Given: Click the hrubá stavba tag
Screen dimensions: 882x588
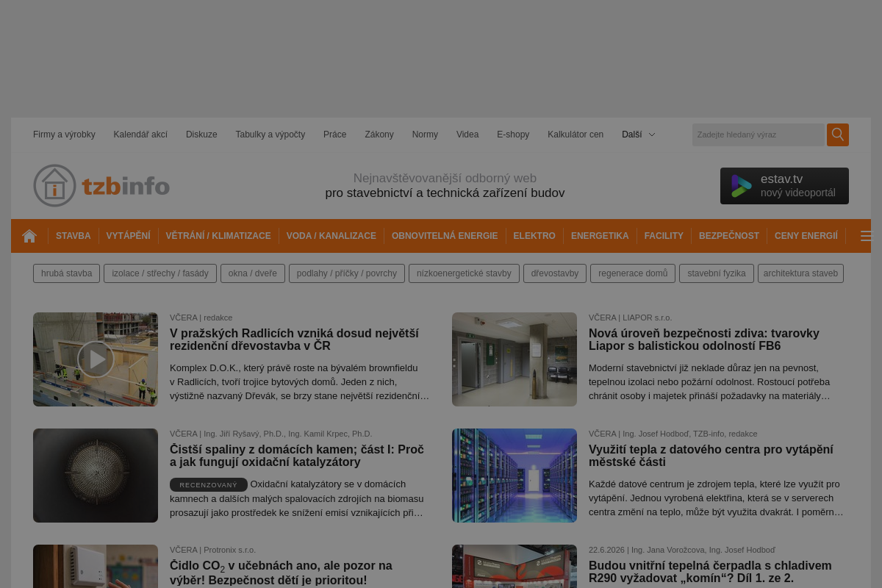Looking at the screenshot, I should (66, 273).
